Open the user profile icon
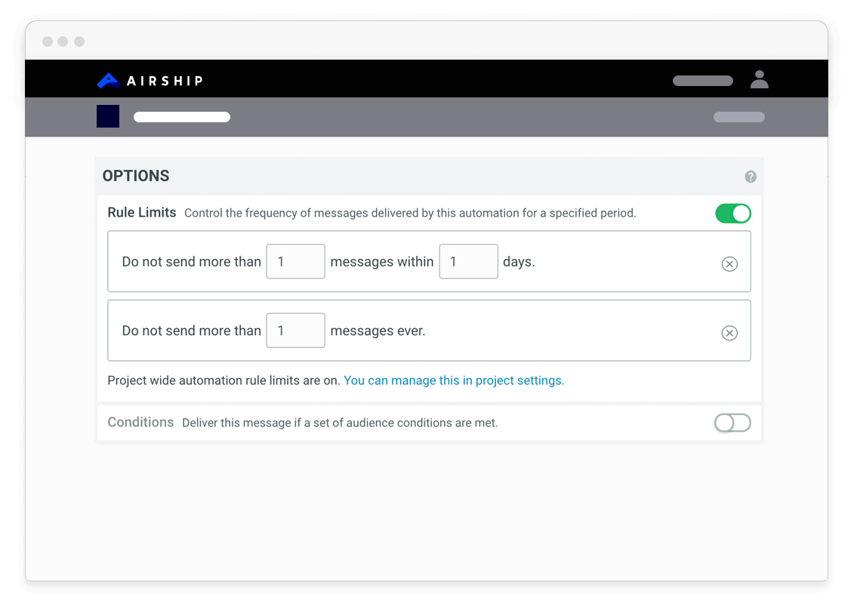This screenshot has width=860, height=616. click(x=760, y=79)
